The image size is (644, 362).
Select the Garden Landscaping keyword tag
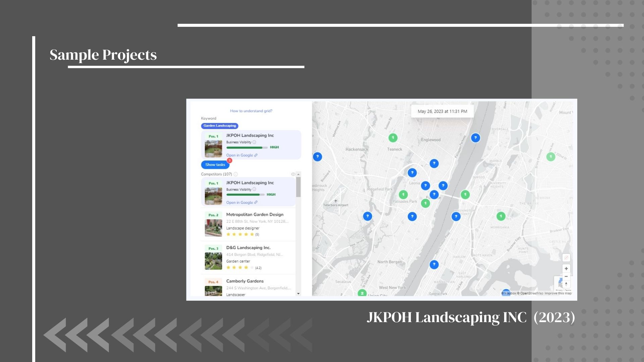pos(220,126)
